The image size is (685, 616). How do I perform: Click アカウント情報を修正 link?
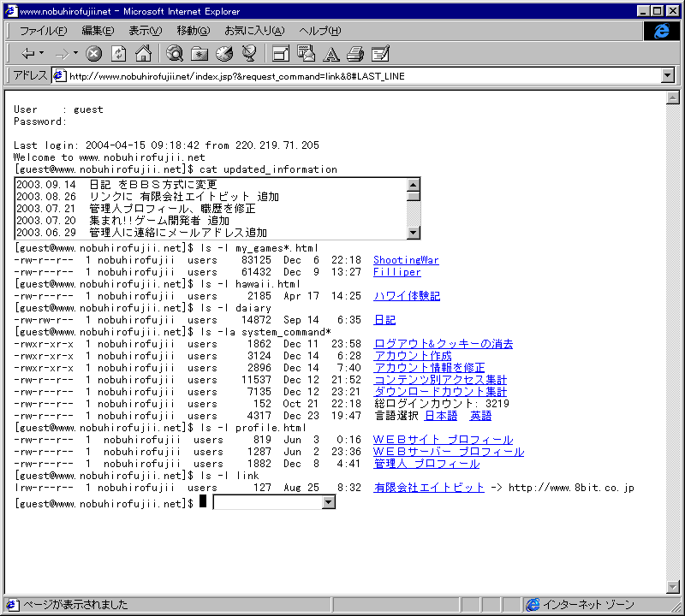430,368
